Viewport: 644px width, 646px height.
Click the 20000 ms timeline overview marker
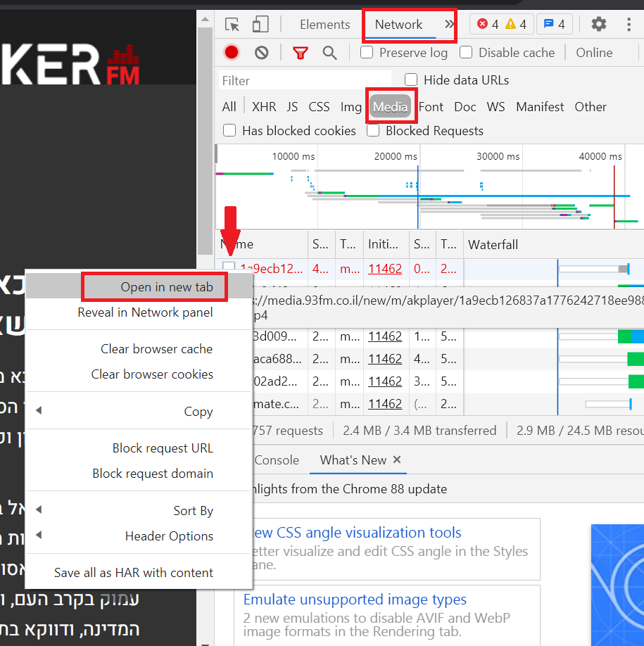[x=396, y=156]
